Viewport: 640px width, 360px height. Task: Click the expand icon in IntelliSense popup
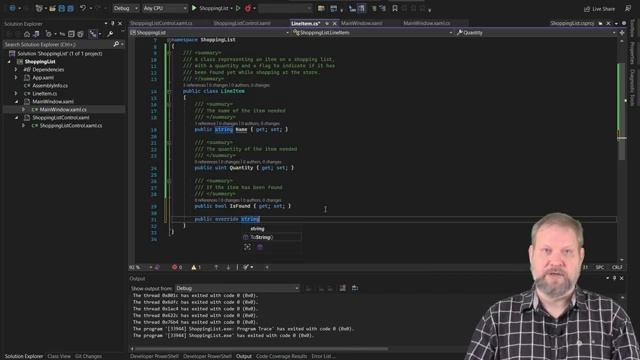[x=247, y=247]
